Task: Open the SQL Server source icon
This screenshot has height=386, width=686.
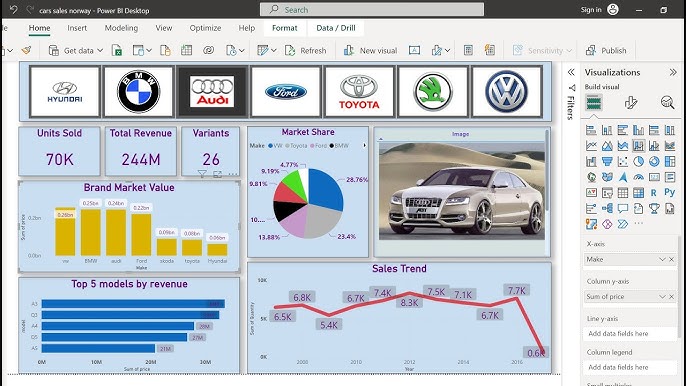Action: tap(165, 51)
